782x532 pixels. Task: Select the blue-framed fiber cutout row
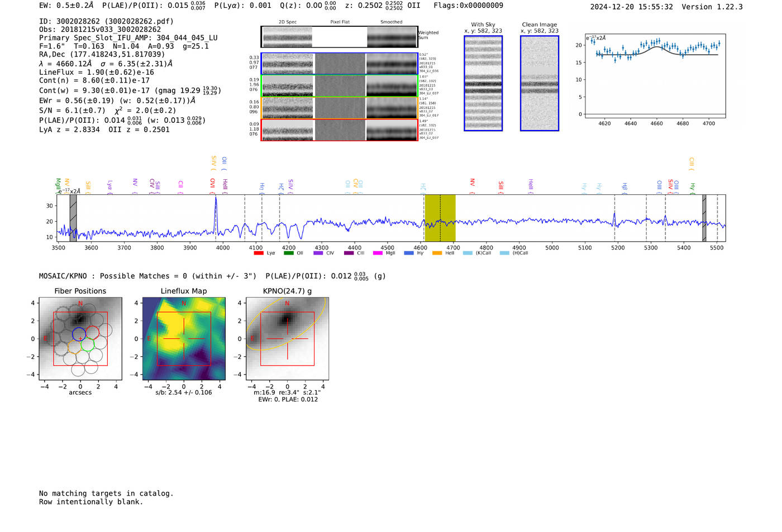[340, 64]
